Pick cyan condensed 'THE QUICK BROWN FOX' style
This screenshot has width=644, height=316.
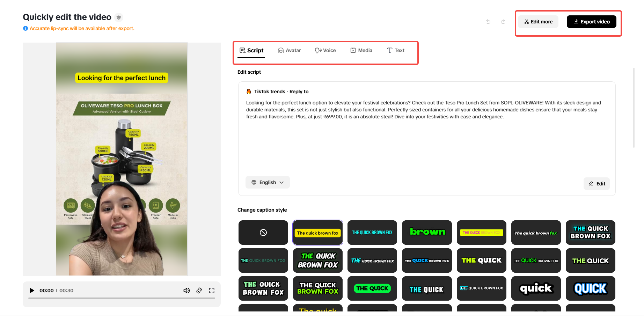372,233
